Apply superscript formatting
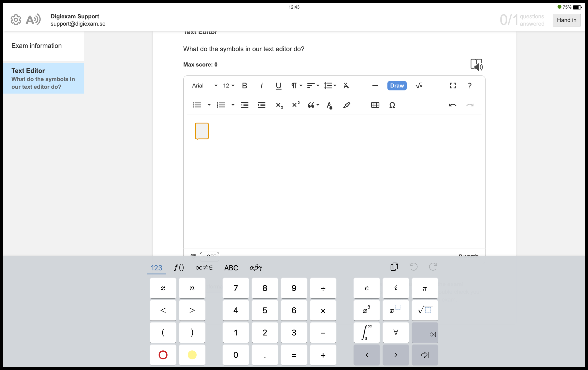The image size is (588, 370). coord(296,105)
